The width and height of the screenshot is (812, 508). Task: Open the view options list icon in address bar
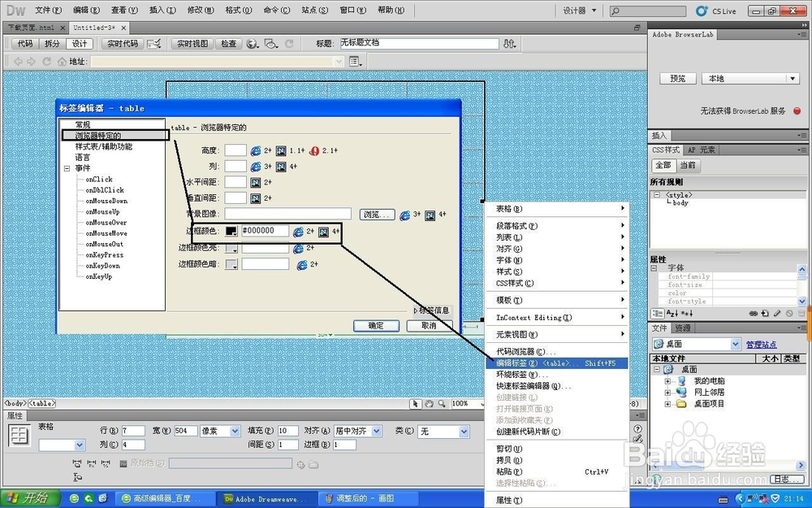coord(356,62)
